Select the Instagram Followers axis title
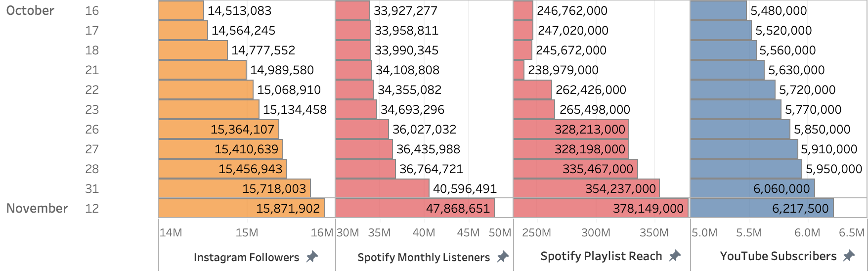This screenshot has width=868, height=272. click(x=246, y=257)
